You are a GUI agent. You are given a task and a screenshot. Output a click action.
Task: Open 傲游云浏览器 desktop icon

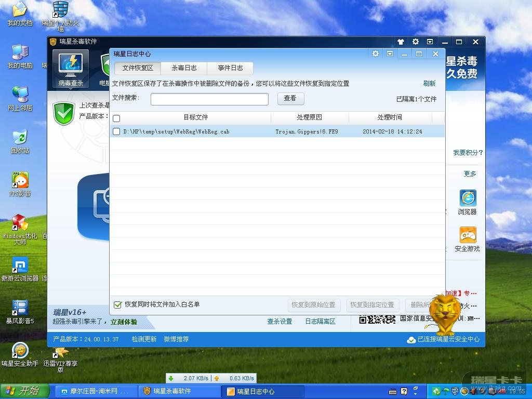click(x=20, y=270)
